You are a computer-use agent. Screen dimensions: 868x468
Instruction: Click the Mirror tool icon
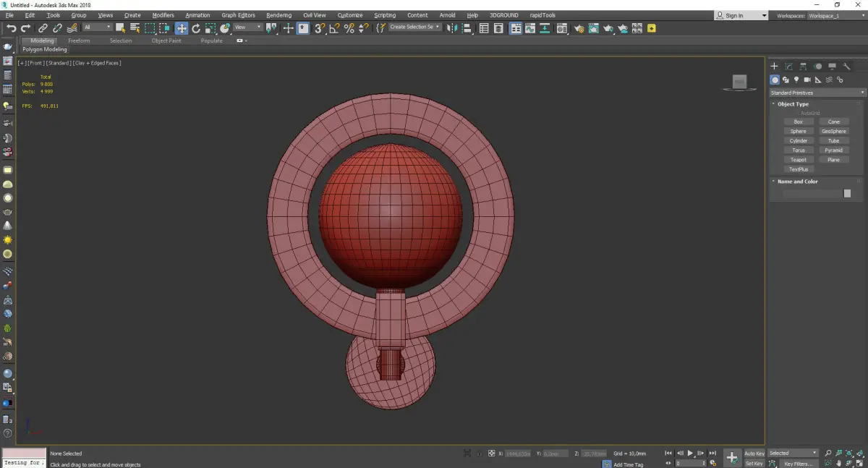click(451, 28)
